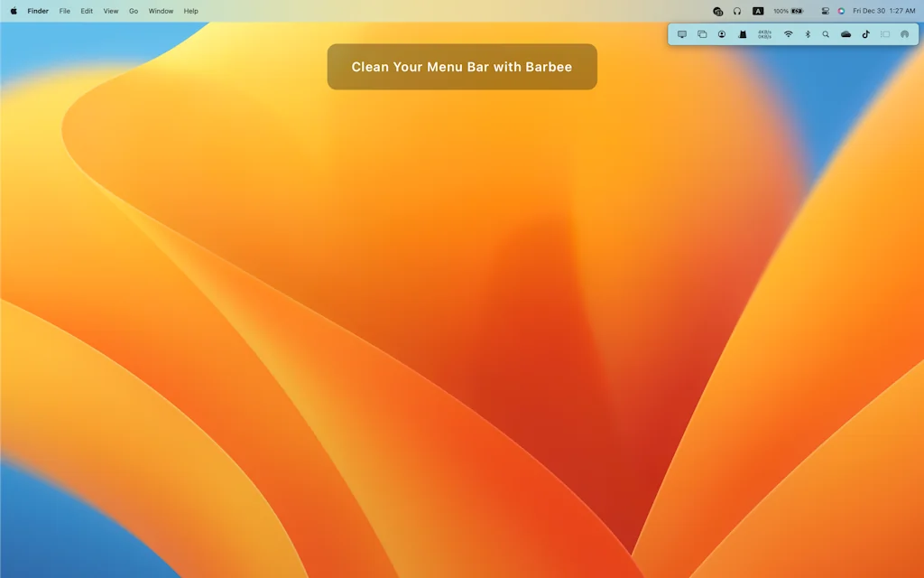Click the 'Clean Your Menu Bar with Barbee' banner

click(x=462, y=66)
